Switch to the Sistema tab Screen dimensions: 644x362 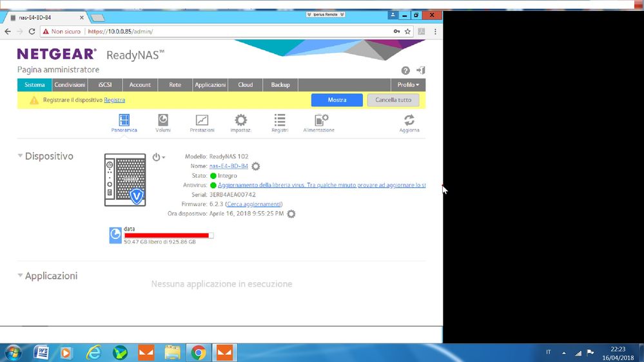point(35,85)
